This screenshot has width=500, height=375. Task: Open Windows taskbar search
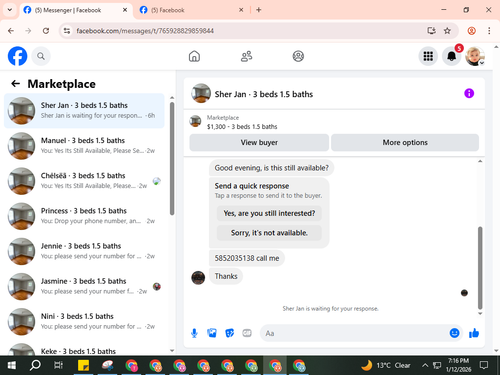click(35, 365)
